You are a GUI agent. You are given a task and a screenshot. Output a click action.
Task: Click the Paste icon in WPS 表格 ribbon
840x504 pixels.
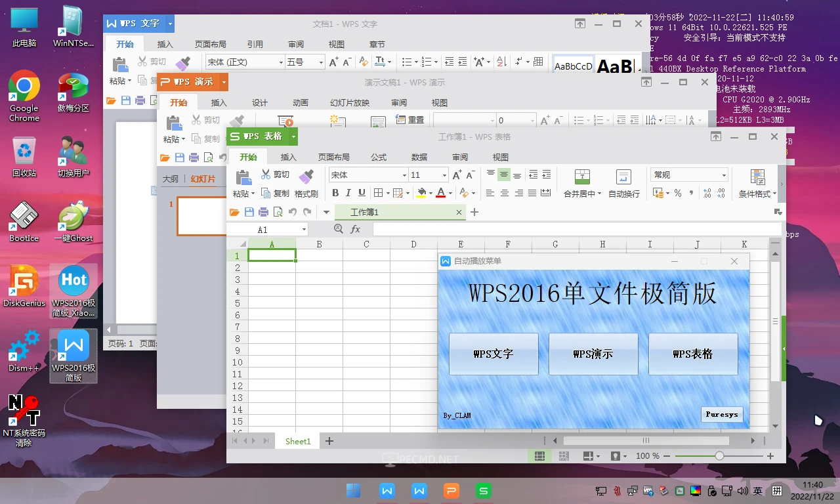pos(243,177)
